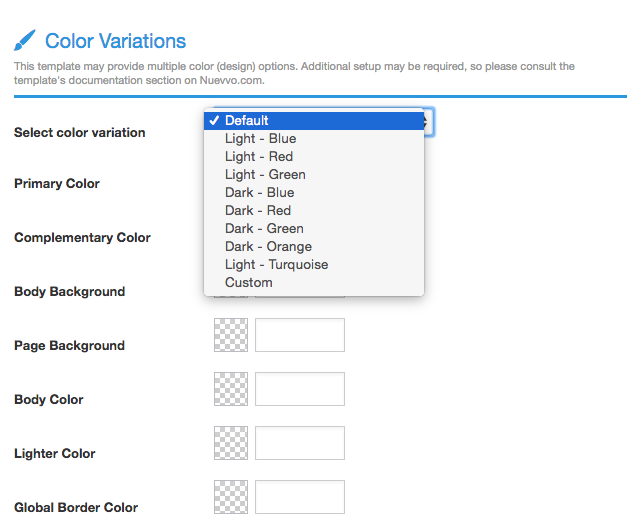Select the Default option in dropdown

coord(314,121)
